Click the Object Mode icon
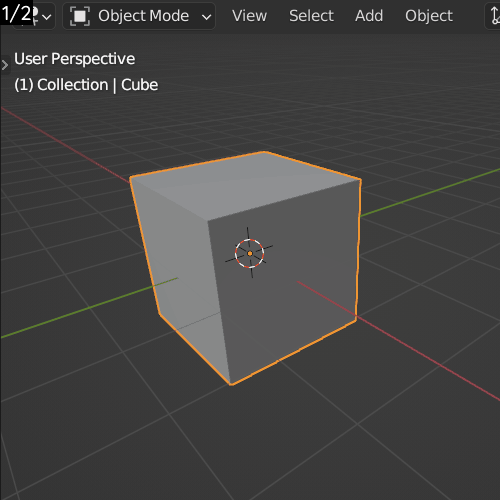 point(80,16)
